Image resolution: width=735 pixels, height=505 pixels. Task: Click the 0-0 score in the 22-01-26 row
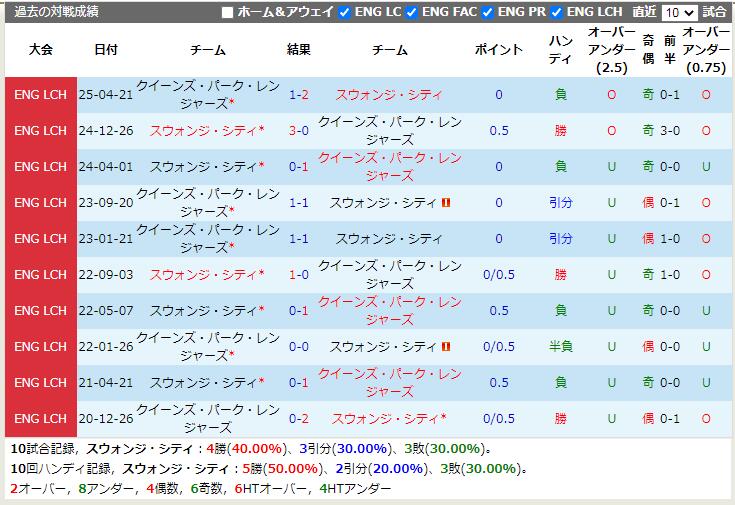tap(298, 347)
